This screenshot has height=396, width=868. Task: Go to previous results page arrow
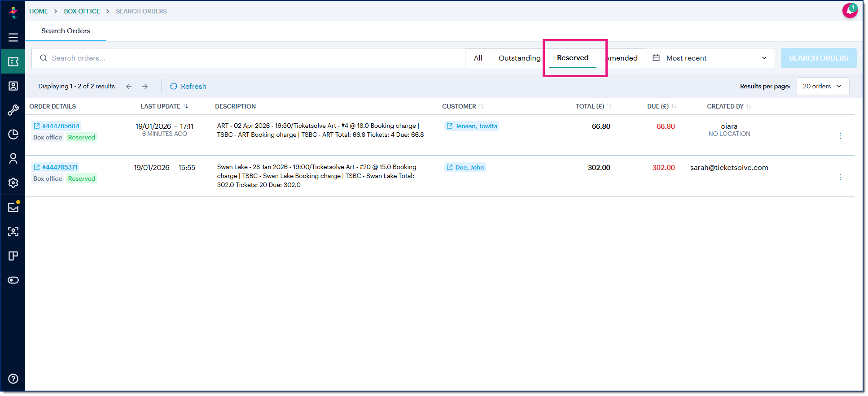coord(129,87)
